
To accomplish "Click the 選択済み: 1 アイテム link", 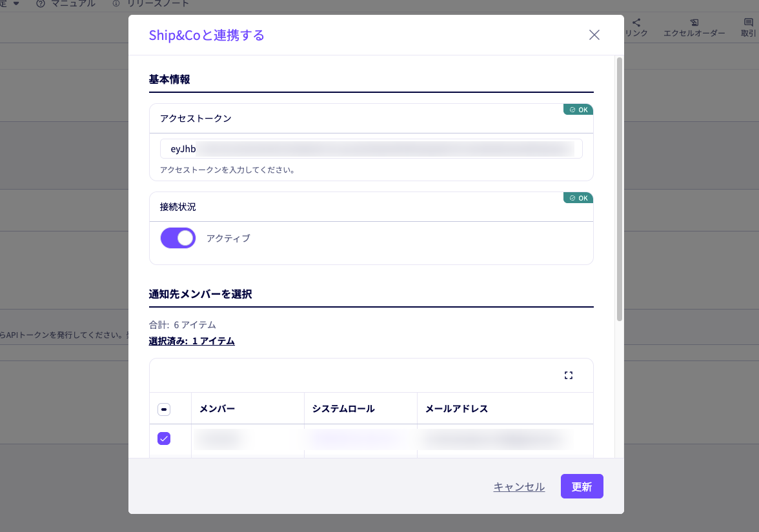I will (192, 341).
